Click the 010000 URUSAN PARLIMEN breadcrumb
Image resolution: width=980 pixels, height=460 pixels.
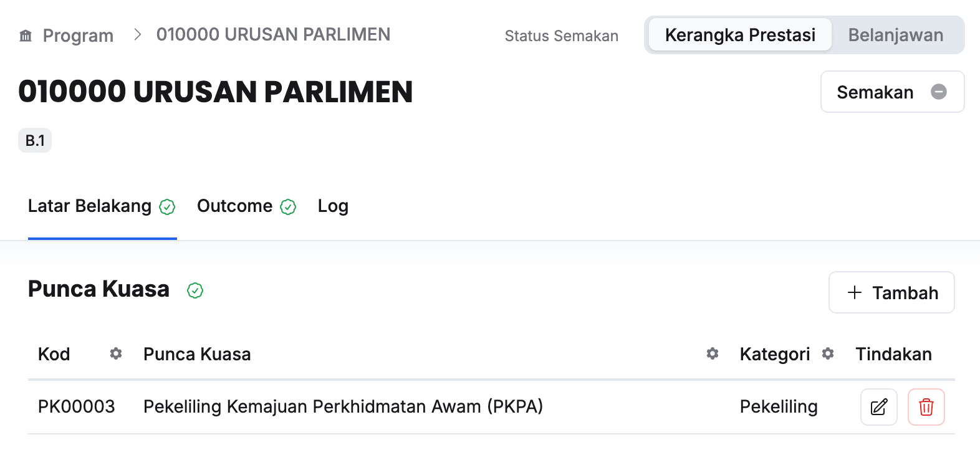(273, 35)
